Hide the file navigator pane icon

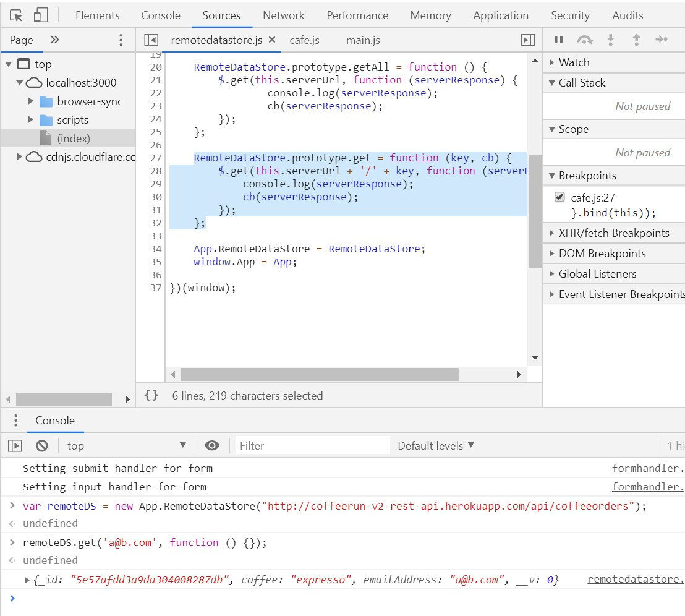click(151, 40)
